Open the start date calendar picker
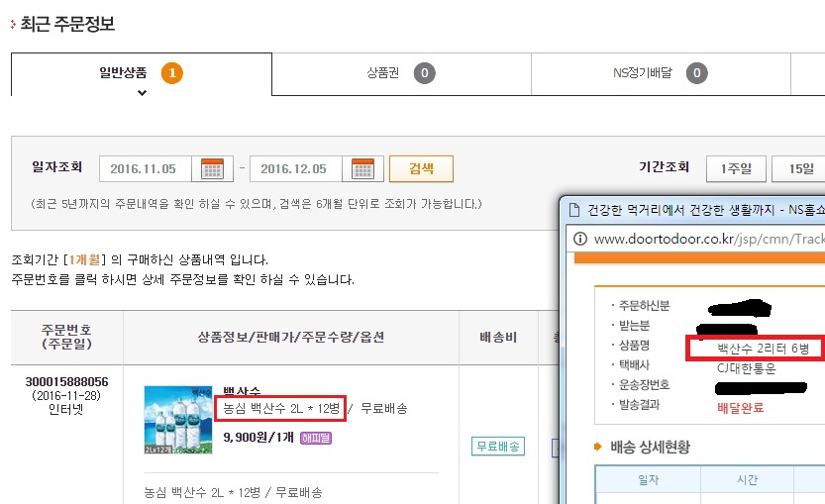Viewport: 825px width, 504px height. (x=213, y=168)
